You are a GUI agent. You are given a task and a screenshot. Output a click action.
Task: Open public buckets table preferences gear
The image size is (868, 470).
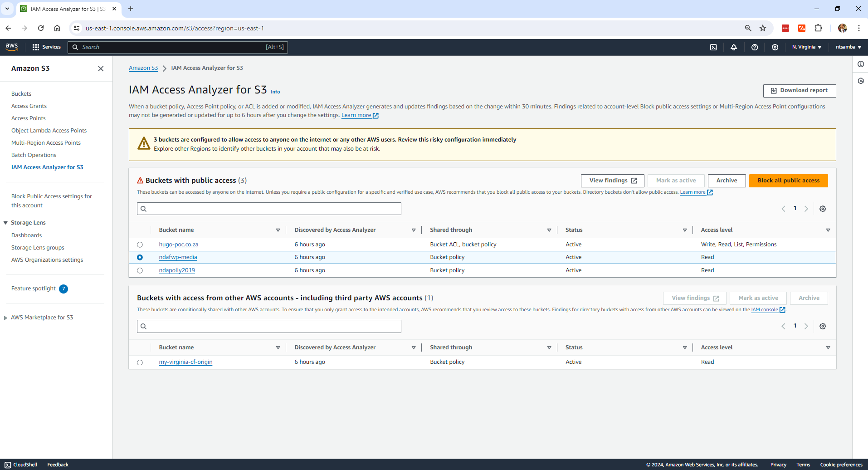[x=823, y=209]
